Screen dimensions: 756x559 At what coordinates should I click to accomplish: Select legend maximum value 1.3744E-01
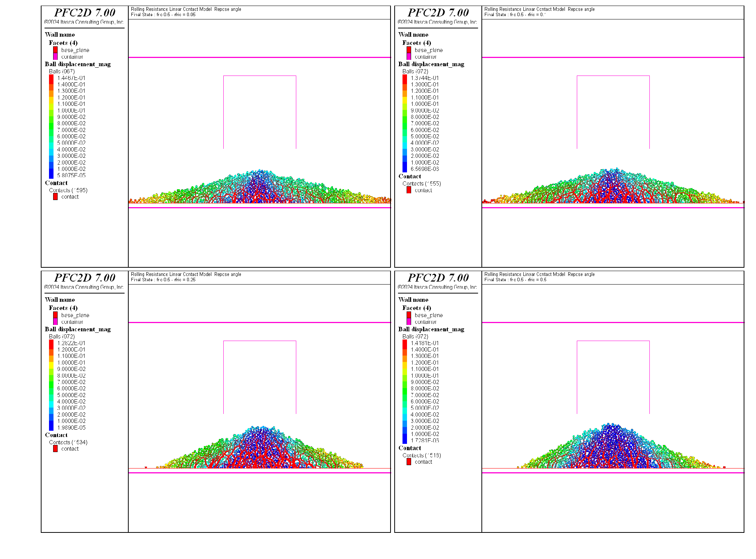[x=425, y=78]
